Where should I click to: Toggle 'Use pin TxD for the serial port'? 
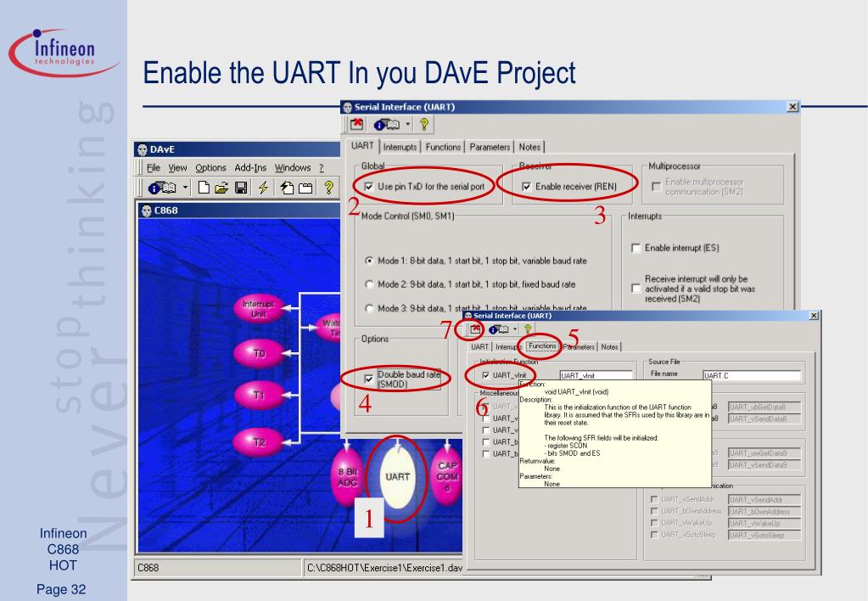click(x=369, y=187)
